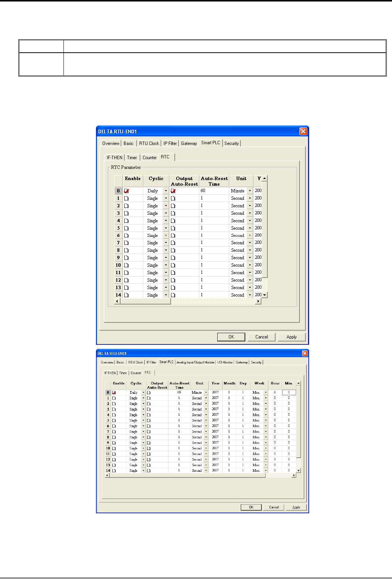Click upper dialog's horizontal scroll left arrow
The width and height of the screenshot is (392, 579).
117,301
